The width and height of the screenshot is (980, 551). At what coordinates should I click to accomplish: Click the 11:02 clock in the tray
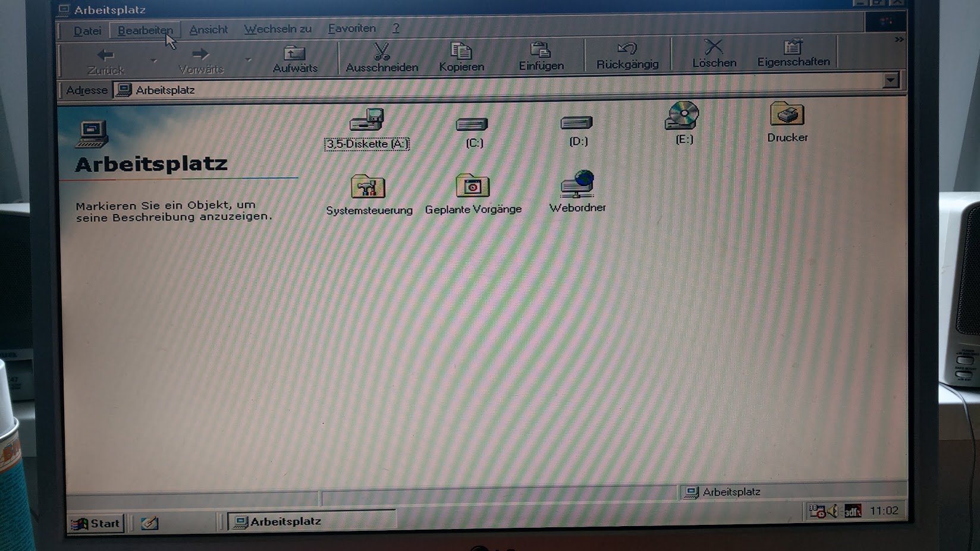pyautogui.click(x=884, y=511)
